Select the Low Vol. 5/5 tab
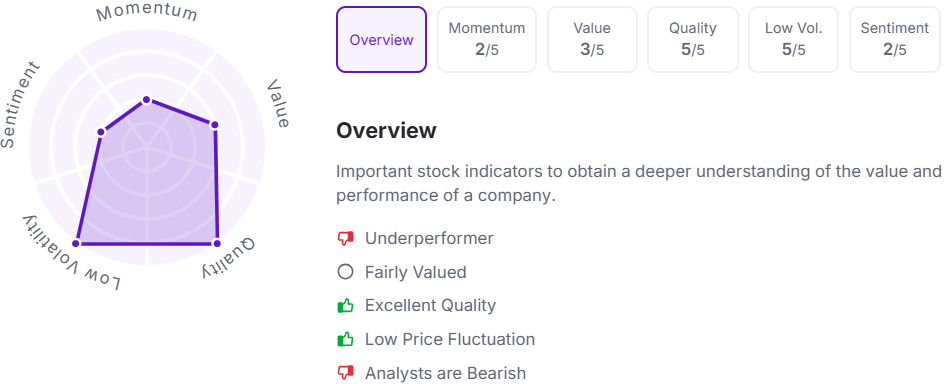Viewport: 951px width, 384px height. point(793,39)
